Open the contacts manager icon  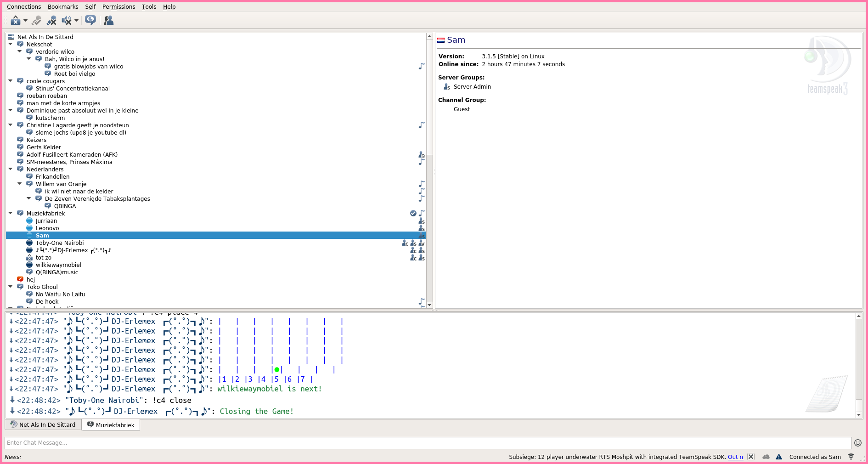pyautogui.click(x=109, y=21)
